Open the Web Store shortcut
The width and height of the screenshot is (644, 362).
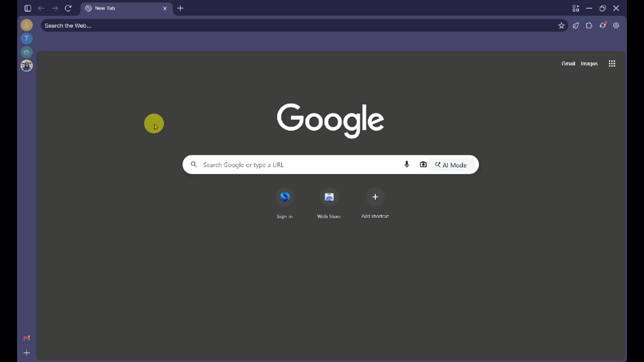[329, 203]
